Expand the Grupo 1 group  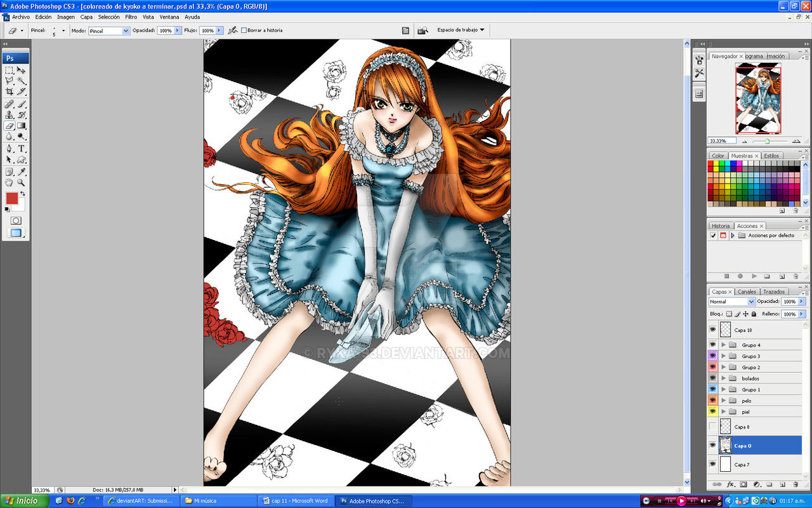(x=723, y=389)
